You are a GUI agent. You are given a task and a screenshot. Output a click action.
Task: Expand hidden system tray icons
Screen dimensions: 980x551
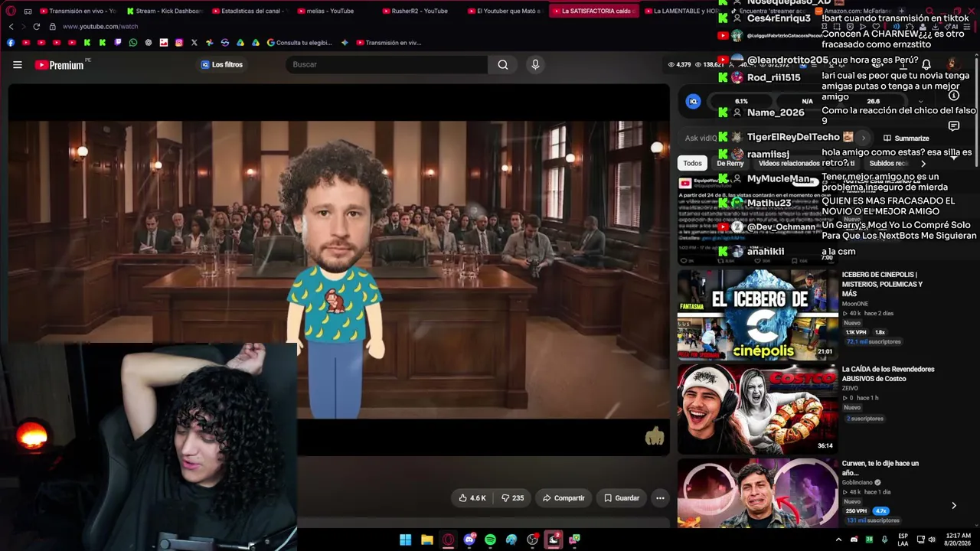[838, 540]
